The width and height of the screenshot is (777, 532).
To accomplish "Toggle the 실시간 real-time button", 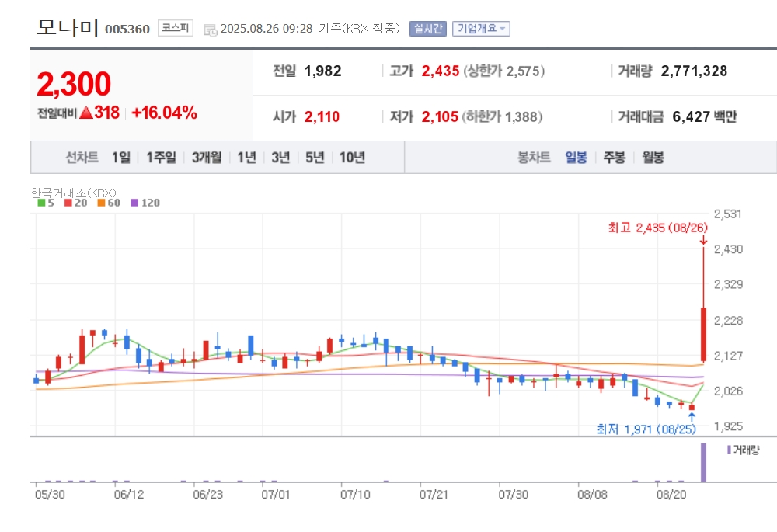I will pos(427,29).
